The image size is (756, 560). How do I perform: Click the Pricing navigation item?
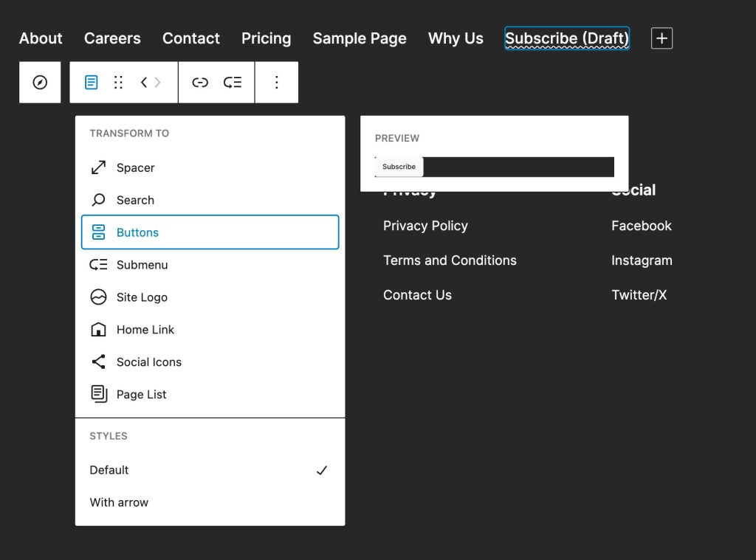coord(266,38)
